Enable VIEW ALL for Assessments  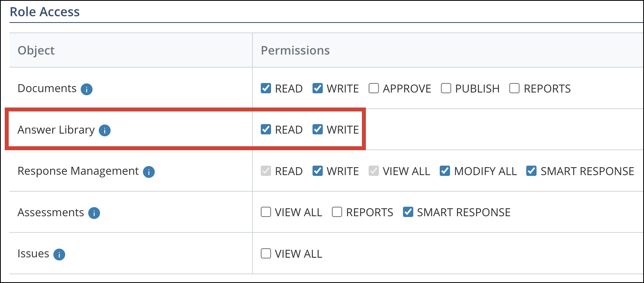pyautogui.click(x=266, y=212)
